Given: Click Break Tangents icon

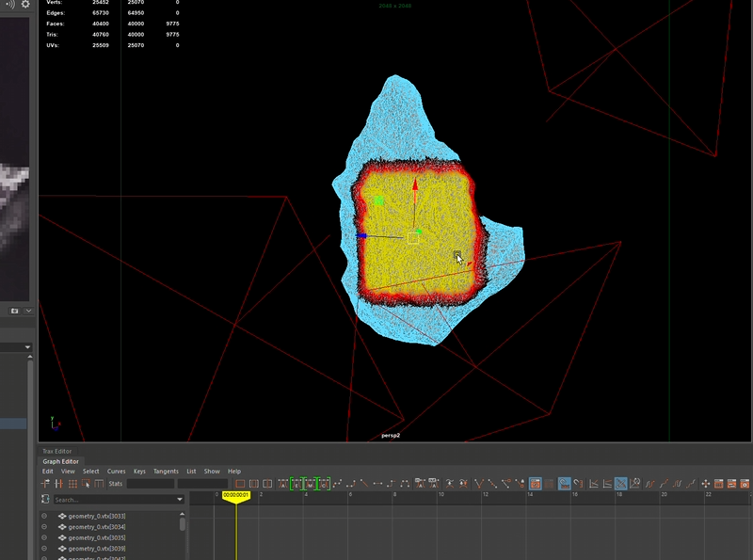Looking at the screenshot, I should click(478, 484).
